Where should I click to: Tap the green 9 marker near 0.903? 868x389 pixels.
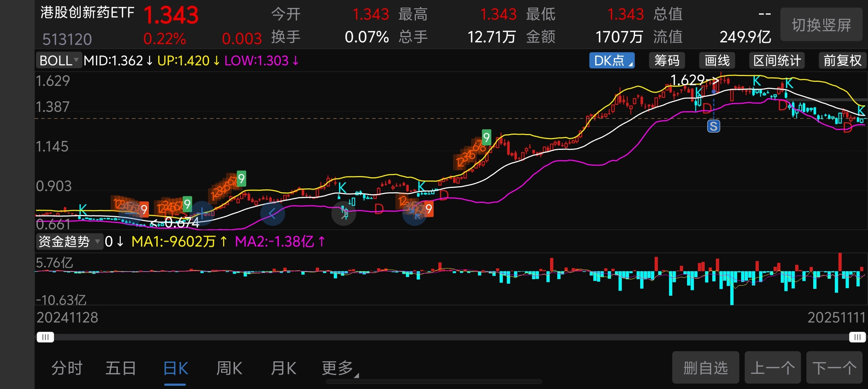pos(241,178)
